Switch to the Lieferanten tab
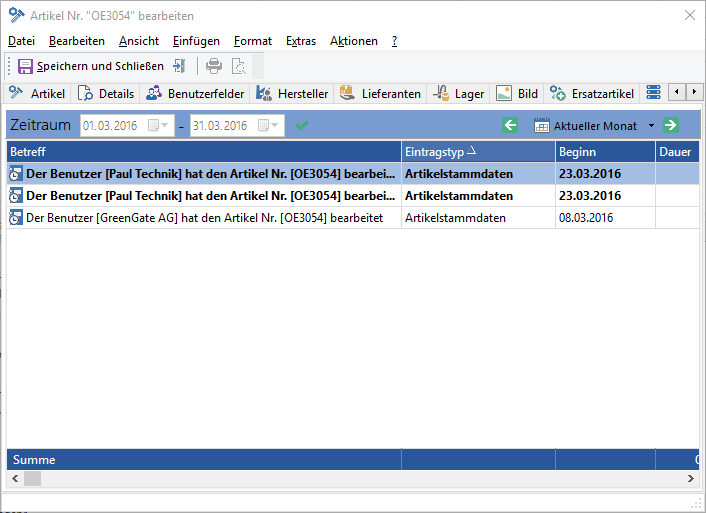The image size is (706, 513). (x=380, y=93)
